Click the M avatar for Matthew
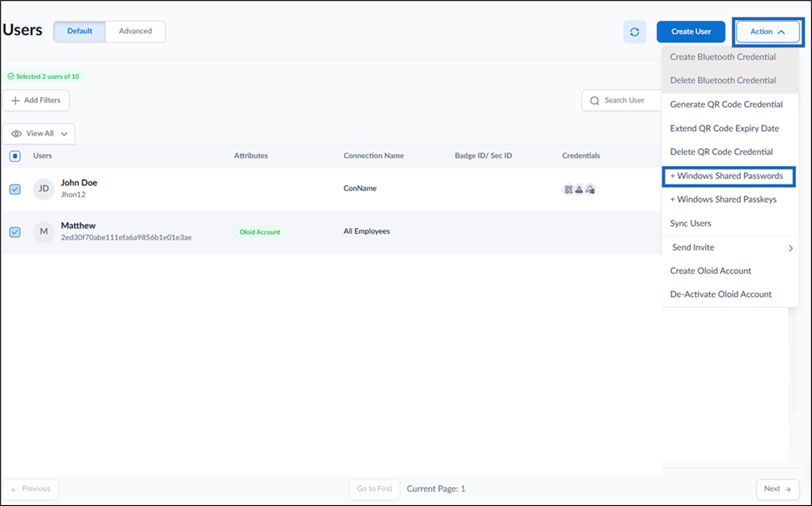Viewport: 812px width, 506px height. tap(44, 232)
